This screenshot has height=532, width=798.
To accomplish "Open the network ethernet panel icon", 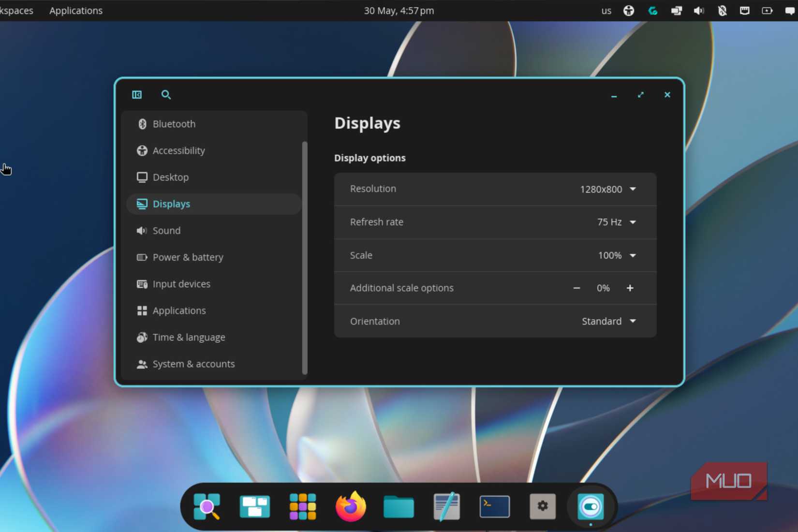I will click(745, 11).
